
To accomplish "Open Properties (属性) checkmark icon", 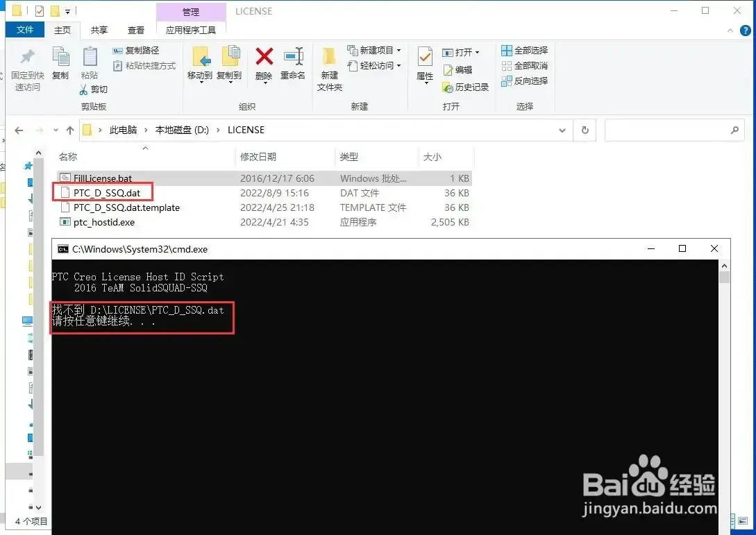I will [425, 58].
